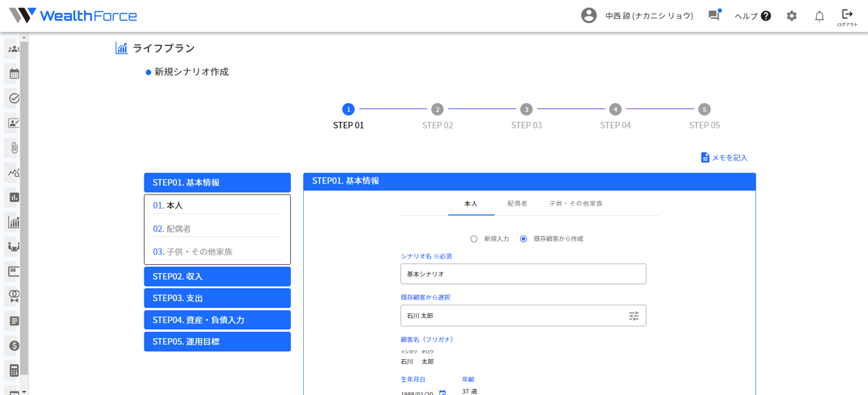Image resolution: width=868 pixels, height=395 pixels.
Task: Open the calculator icon in sidebar
Action: click(x=14, y=370)
